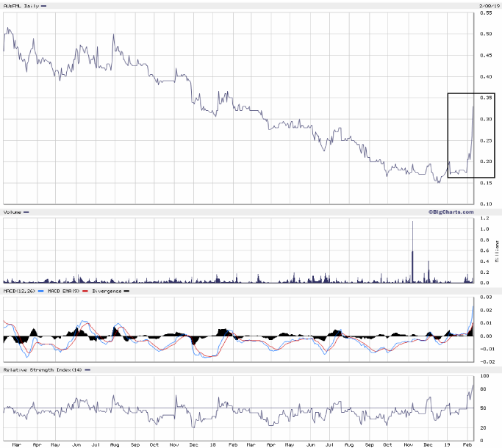
Task: Click the AU:FML Daily chart title
Action: (21, 5)
